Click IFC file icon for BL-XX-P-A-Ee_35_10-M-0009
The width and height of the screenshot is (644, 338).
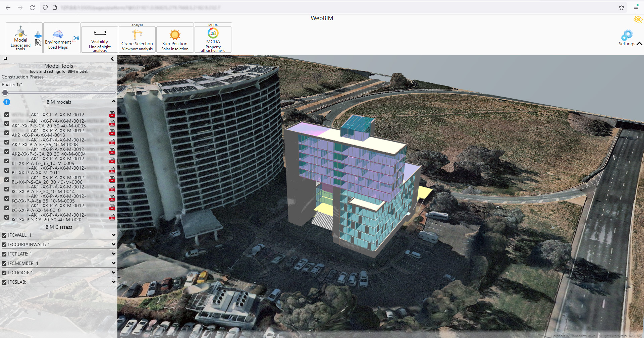[112, 161]
